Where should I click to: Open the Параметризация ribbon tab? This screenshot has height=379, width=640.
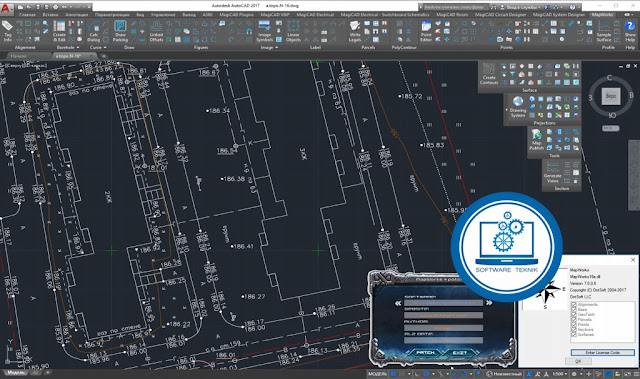click(112, 15)
